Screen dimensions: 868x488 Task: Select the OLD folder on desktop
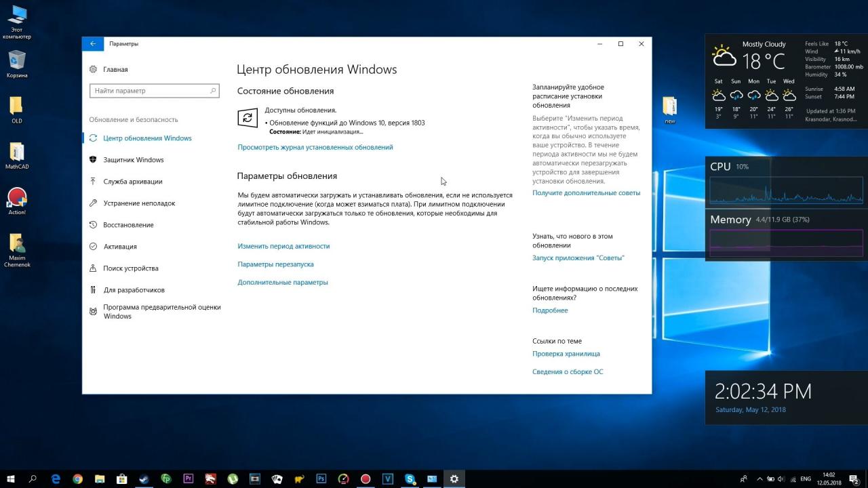click(17, 110)
